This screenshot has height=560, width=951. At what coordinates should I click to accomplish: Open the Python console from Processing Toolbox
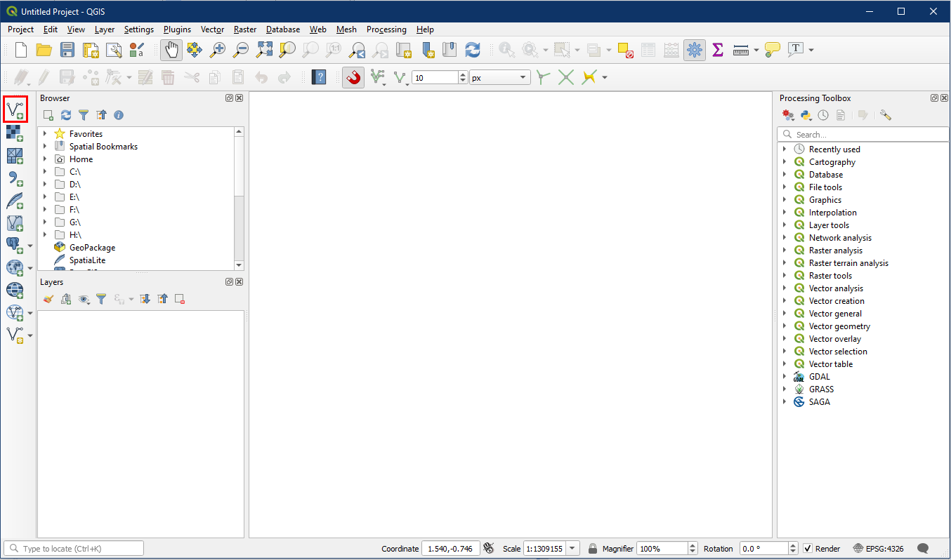[806, 115]
